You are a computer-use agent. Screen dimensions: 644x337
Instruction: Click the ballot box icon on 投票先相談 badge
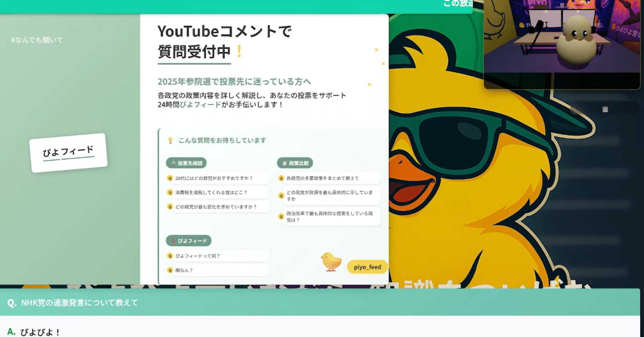(174, 163)
